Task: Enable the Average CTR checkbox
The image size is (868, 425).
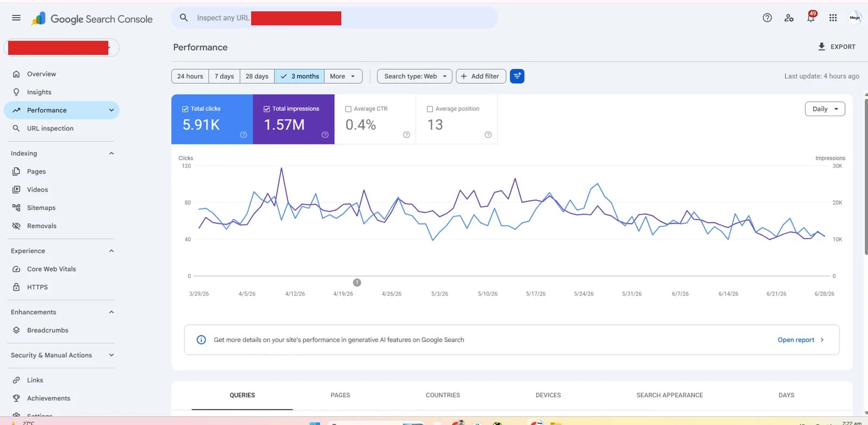Action: pos(348,109)
